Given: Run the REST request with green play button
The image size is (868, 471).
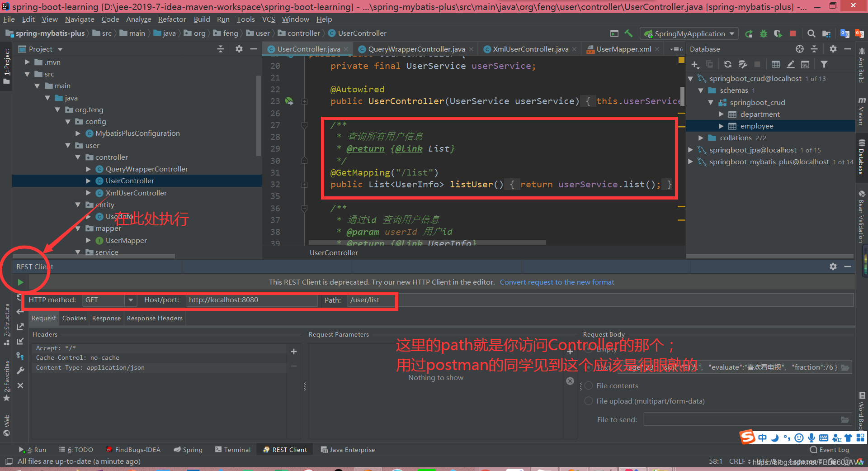Looking at the screenshot, I should point(20,282).
